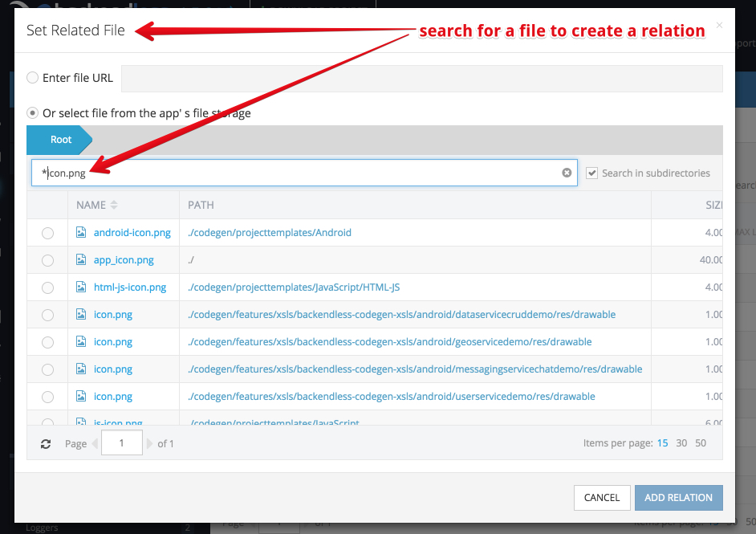The image size is (756, 534).
Task: Sort by the NAME column header
Action: pyautogui.click(x=96, y=205)
